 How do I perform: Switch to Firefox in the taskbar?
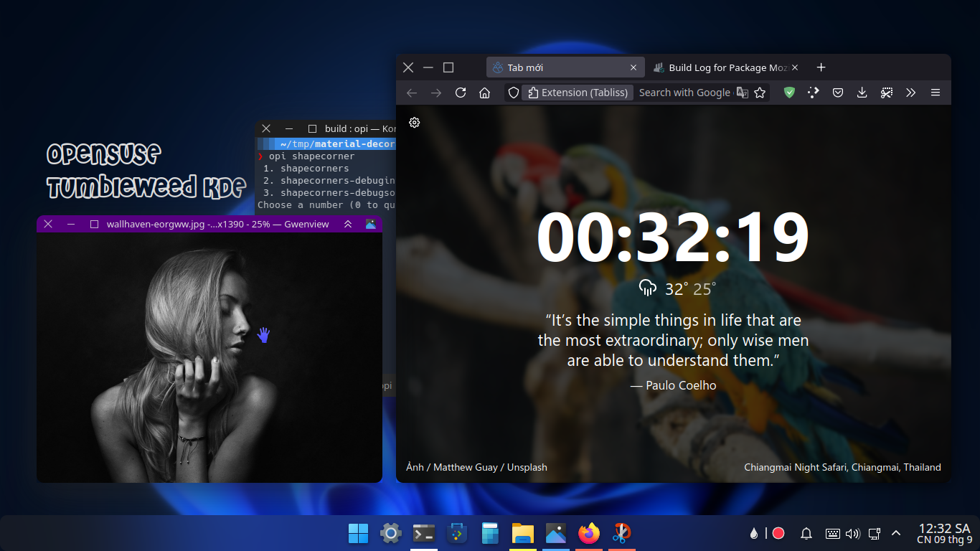(x=589, y=533)
